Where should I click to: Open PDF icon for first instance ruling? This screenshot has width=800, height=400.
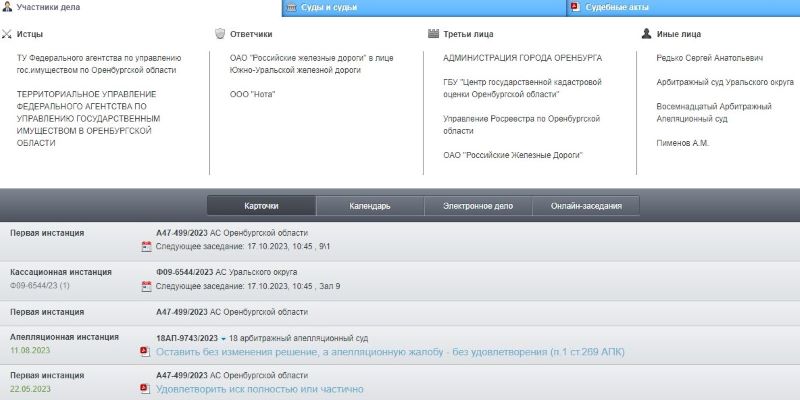[145, 389]
